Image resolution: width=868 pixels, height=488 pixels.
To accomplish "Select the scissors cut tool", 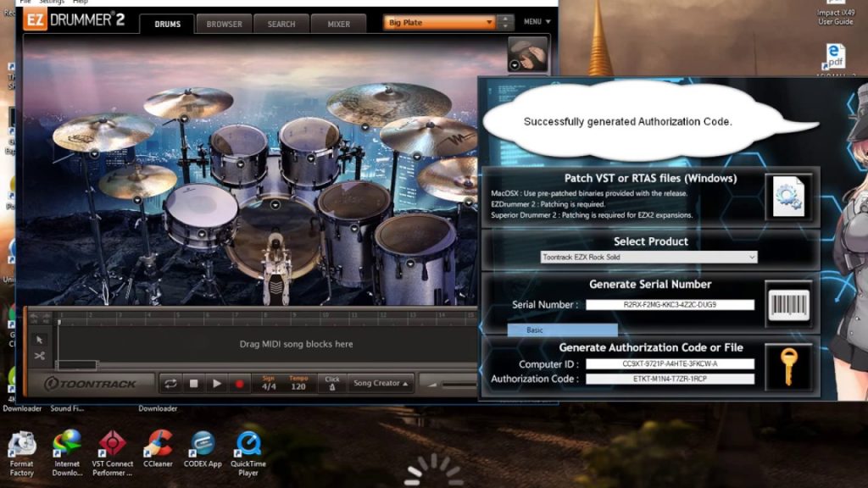I will [x=39, y=356].
